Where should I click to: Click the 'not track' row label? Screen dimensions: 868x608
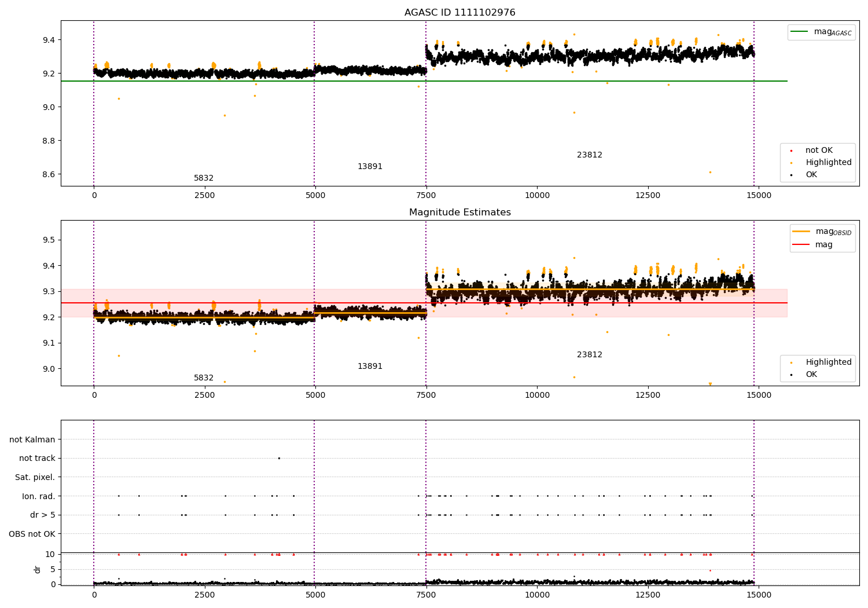point(37,459)
